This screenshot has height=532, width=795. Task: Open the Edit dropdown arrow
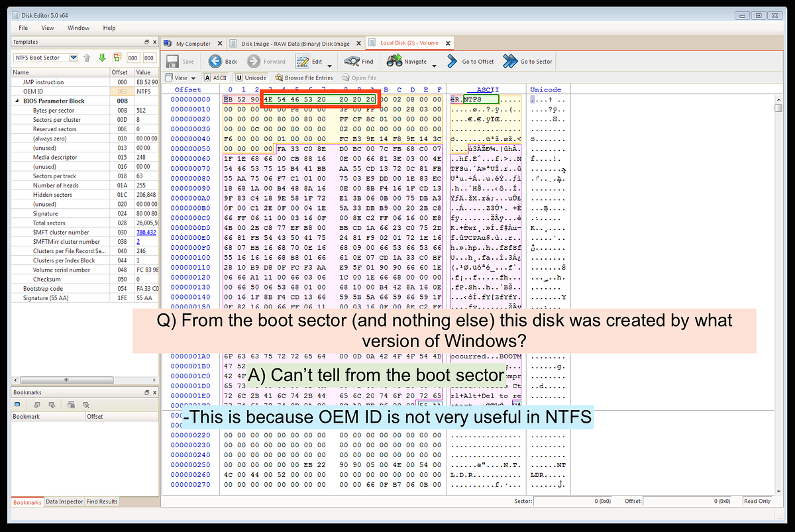coord(330,65)
